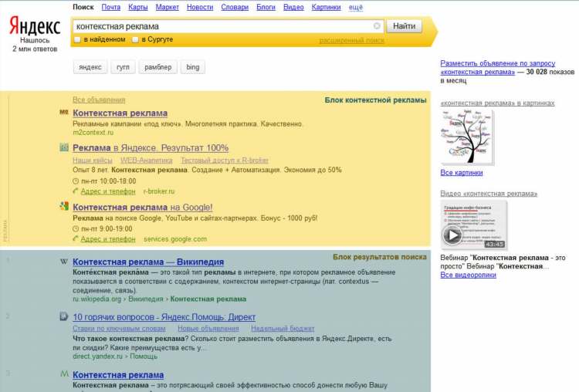Open Видео «контекстная реклама» heading link
Viewport: 579px width, 392px height.
click(489, 194)
